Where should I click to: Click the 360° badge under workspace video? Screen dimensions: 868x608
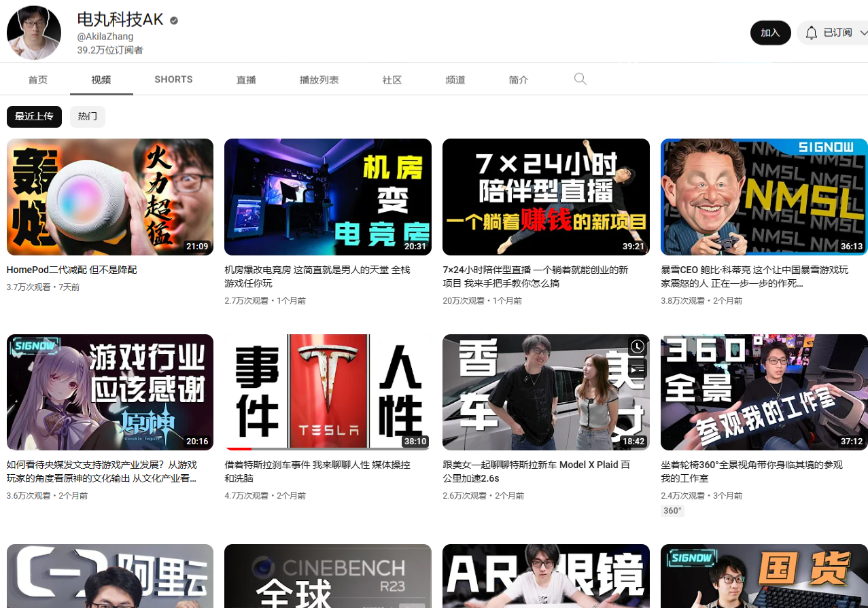coord(672,511)
